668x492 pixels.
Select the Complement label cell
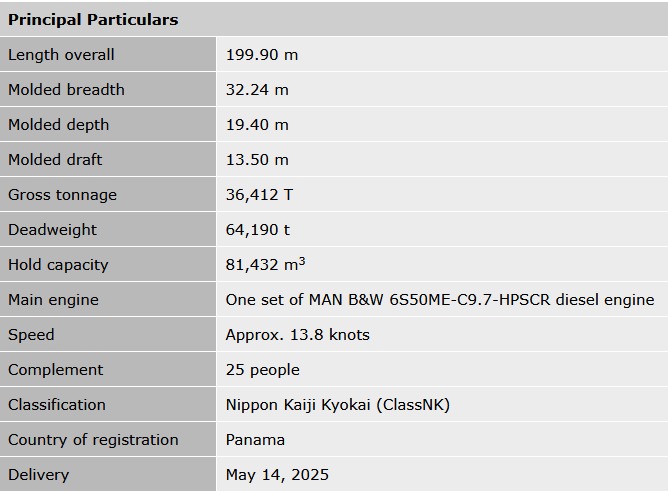coord(55,370)
